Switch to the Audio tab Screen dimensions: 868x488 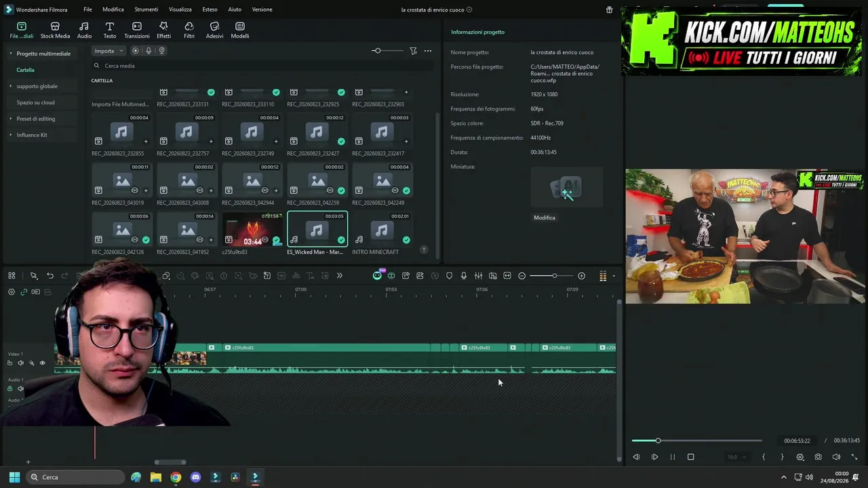(84, 30)
